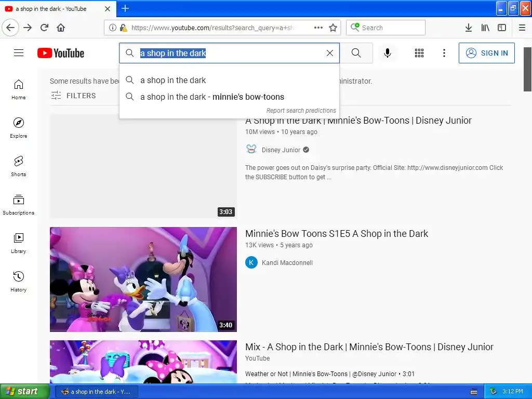This screenshot has width=532, height=399.
Task: Open the YouTube apps grid
Action: point(419,53)
